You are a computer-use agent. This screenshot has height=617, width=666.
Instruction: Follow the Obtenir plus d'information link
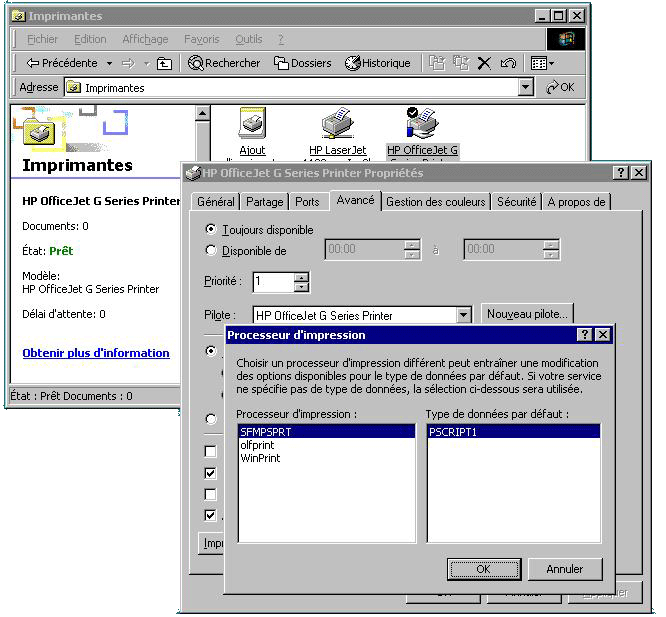96,353
